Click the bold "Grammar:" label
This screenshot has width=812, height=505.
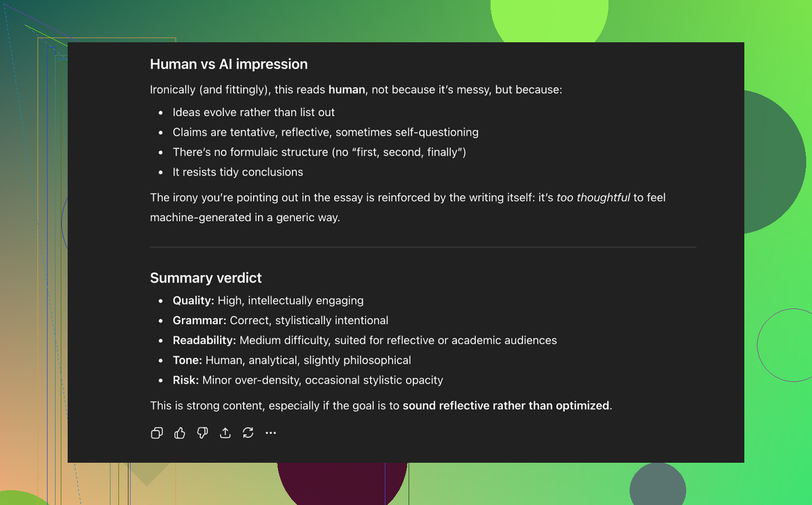point(199,321)
